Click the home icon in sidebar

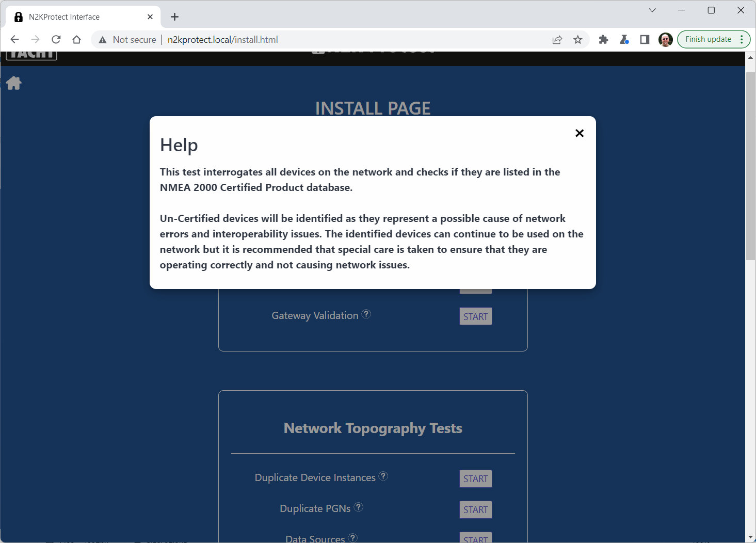click(x=14, y=83)
